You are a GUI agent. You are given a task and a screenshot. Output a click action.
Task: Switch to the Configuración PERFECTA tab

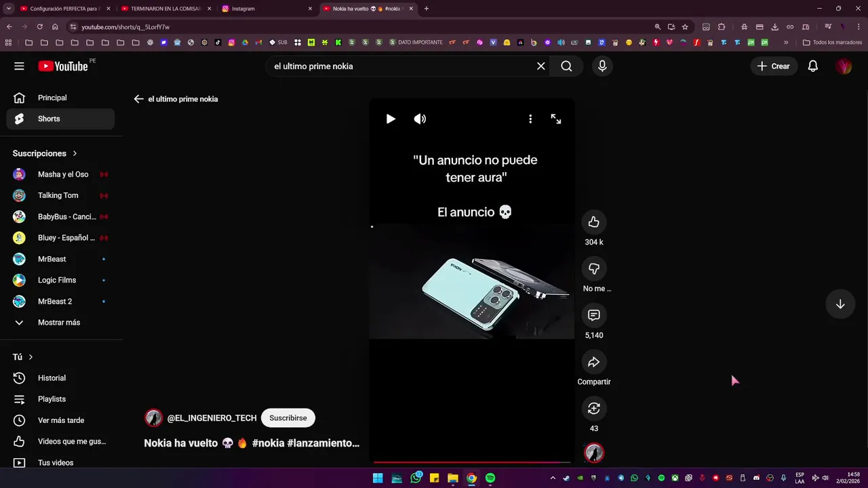click(64, 9)
